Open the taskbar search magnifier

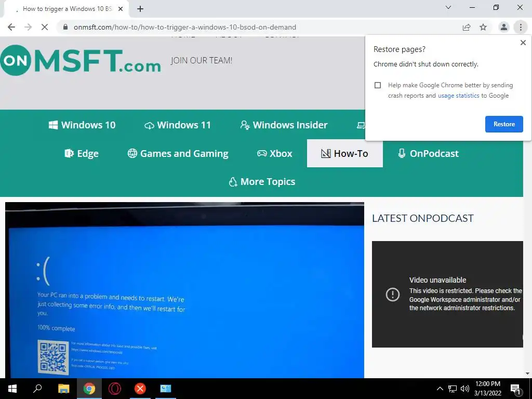pos(37,389)
